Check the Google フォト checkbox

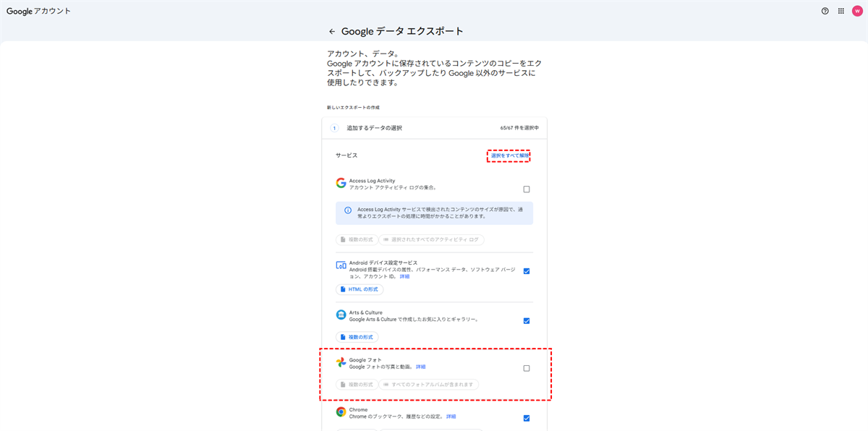[527, 368]
